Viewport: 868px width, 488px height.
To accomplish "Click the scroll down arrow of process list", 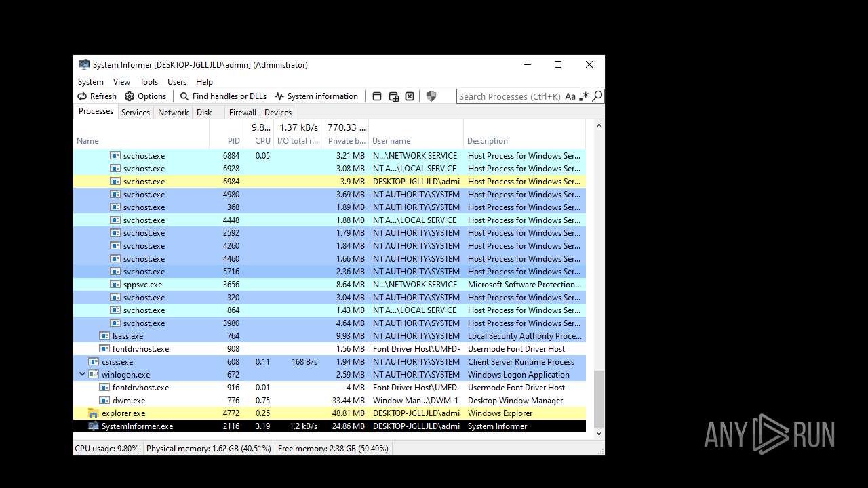I will (x=598, y=434).
